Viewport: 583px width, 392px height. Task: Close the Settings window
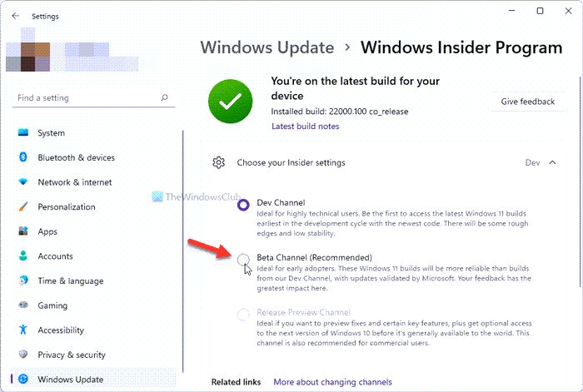568,11
